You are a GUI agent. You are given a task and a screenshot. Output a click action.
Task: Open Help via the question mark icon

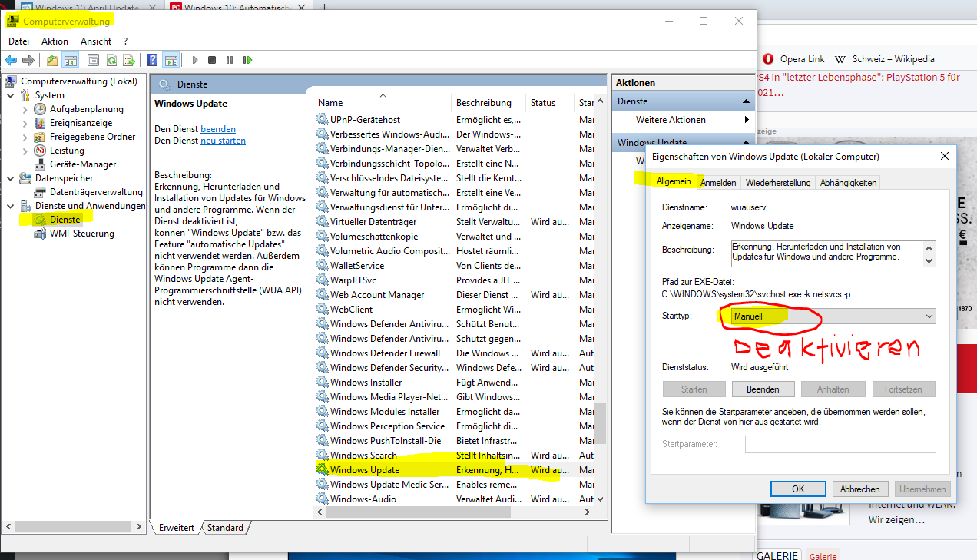tap(153, 60)
